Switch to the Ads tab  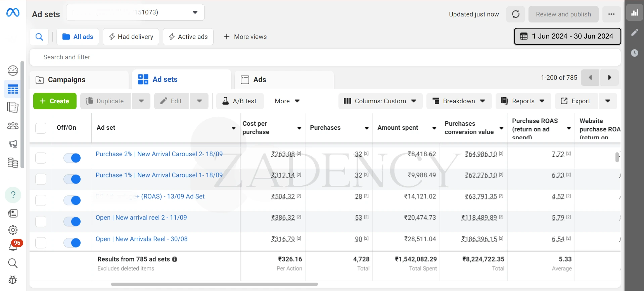click(284, 80)
